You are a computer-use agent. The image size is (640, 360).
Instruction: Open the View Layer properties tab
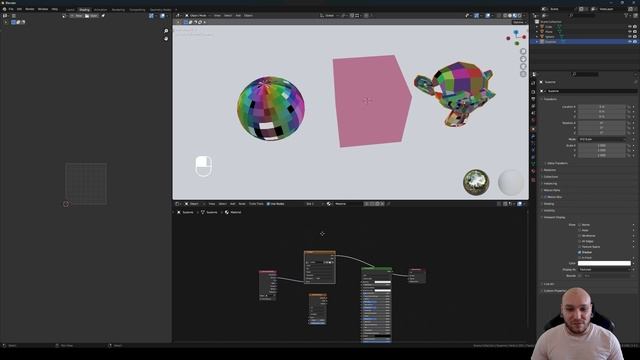533,106
